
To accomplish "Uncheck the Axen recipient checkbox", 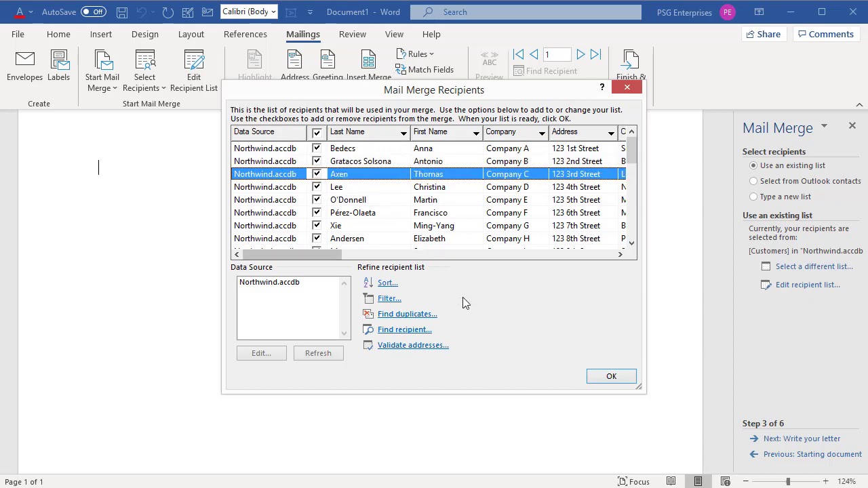I will [317, 174].
